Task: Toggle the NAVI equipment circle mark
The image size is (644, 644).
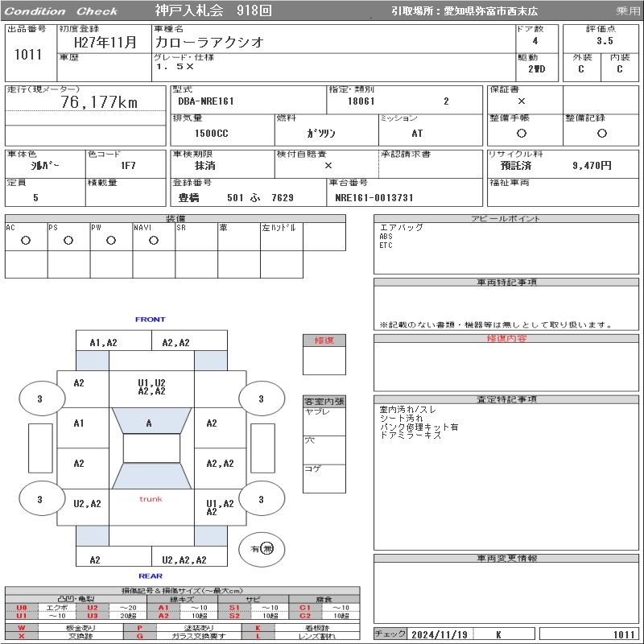Action: [x=154, y=240]
